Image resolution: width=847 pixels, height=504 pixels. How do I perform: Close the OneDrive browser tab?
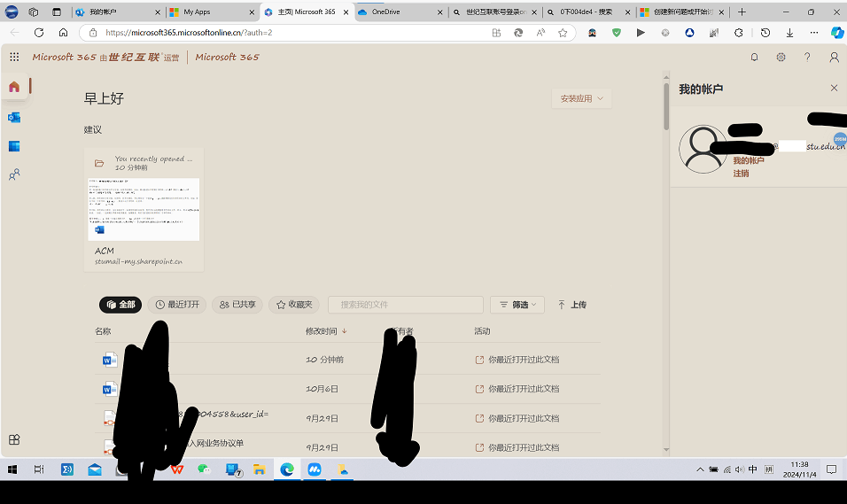point(439,12)
